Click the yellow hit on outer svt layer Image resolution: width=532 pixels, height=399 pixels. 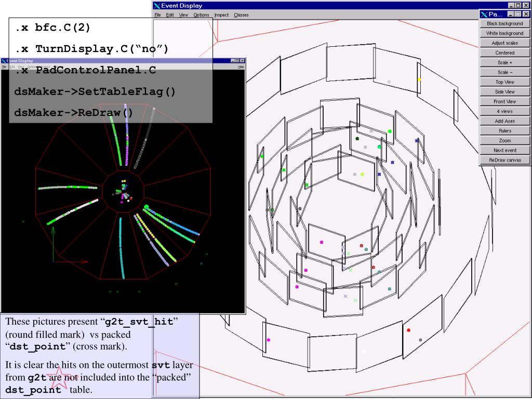point(419,79)
